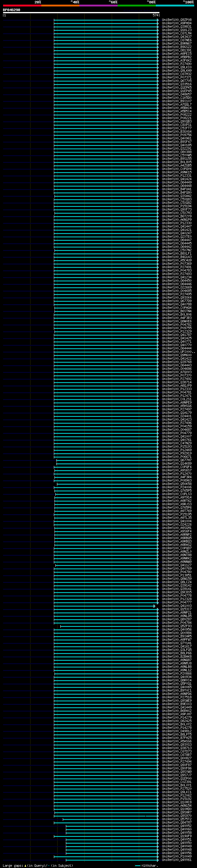Open hit UniRef100_P20866

(x=176, y=674)
